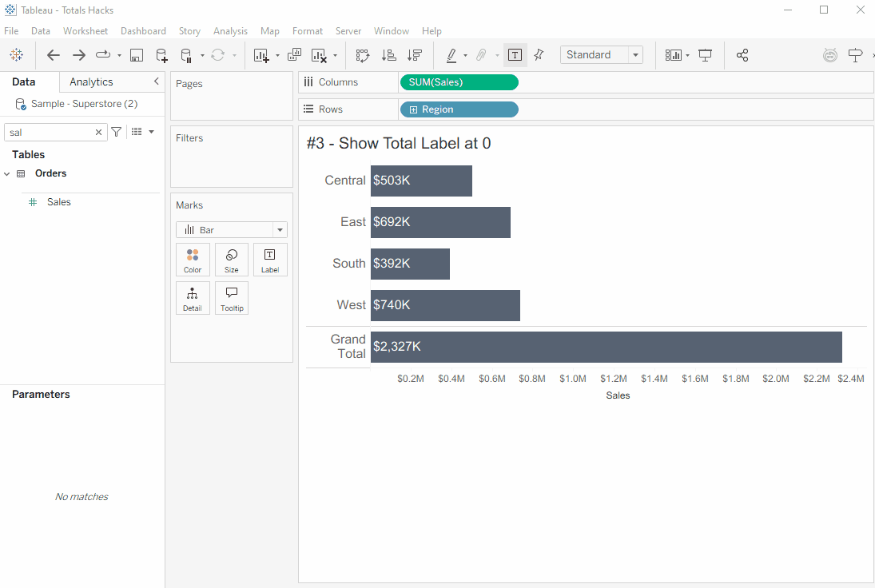
Task: Open the Color shelf on the Marks card
Action: (x=193, y=259)
